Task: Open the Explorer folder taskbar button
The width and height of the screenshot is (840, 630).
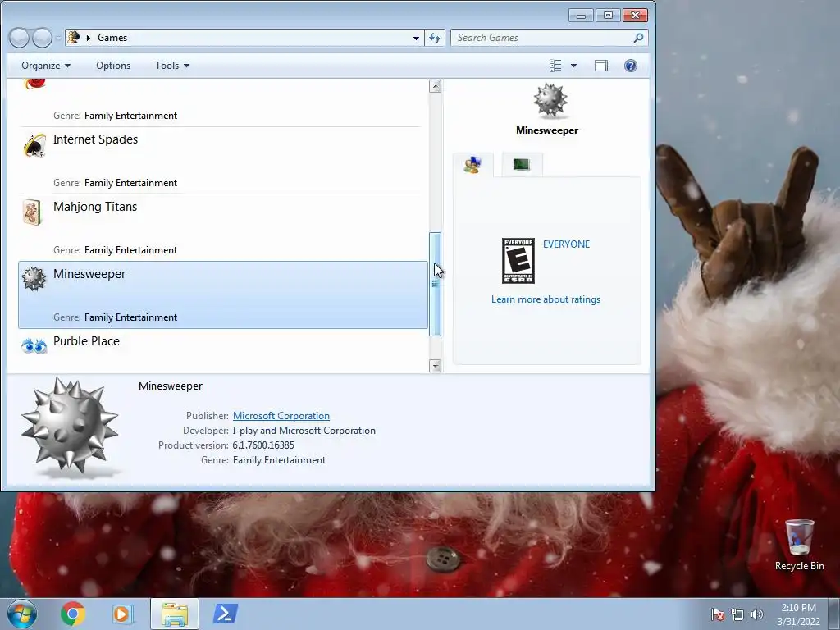Action: coord(175,614)
